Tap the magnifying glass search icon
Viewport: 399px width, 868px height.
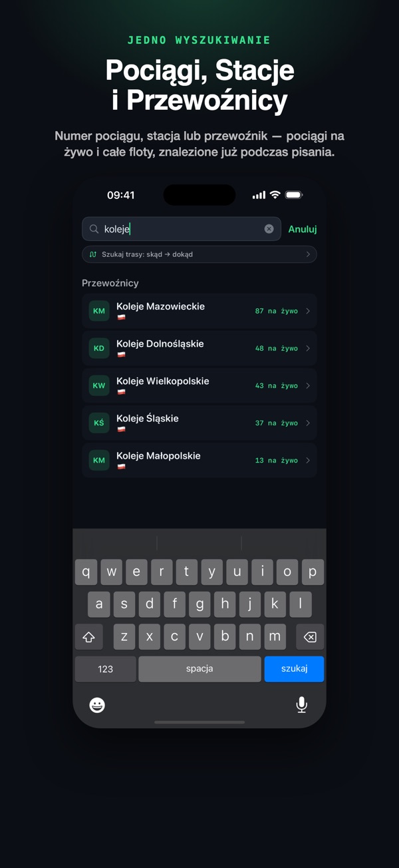click(x=94, y=229)
